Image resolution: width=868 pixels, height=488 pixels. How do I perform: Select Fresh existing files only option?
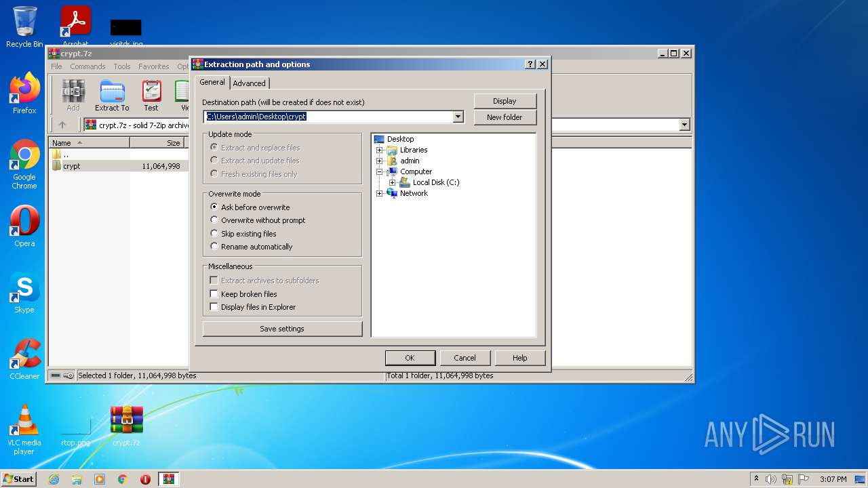(x=254, y=174)
